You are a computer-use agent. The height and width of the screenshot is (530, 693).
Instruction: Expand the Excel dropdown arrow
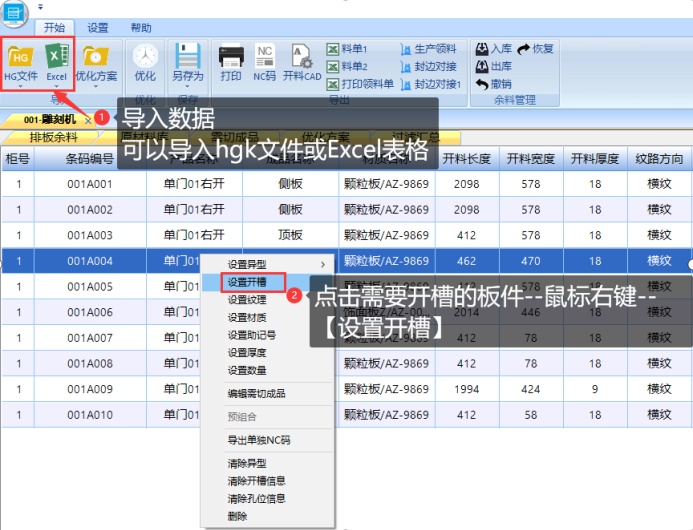pos(57,87)
